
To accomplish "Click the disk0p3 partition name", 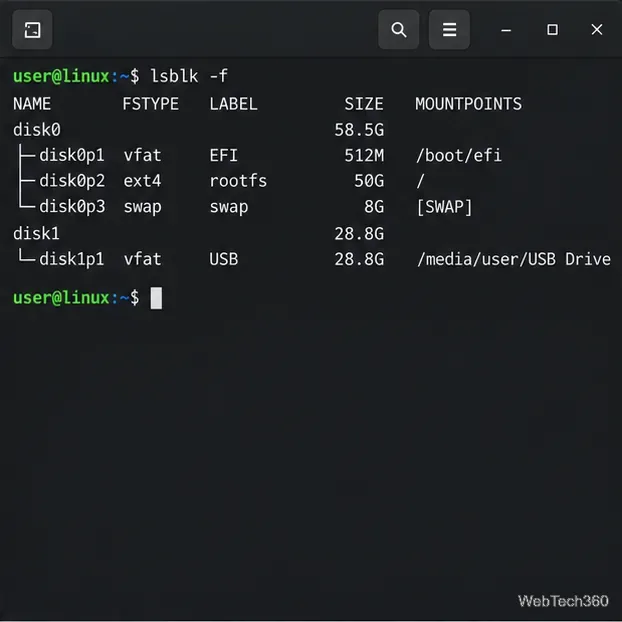I will 72,206.
